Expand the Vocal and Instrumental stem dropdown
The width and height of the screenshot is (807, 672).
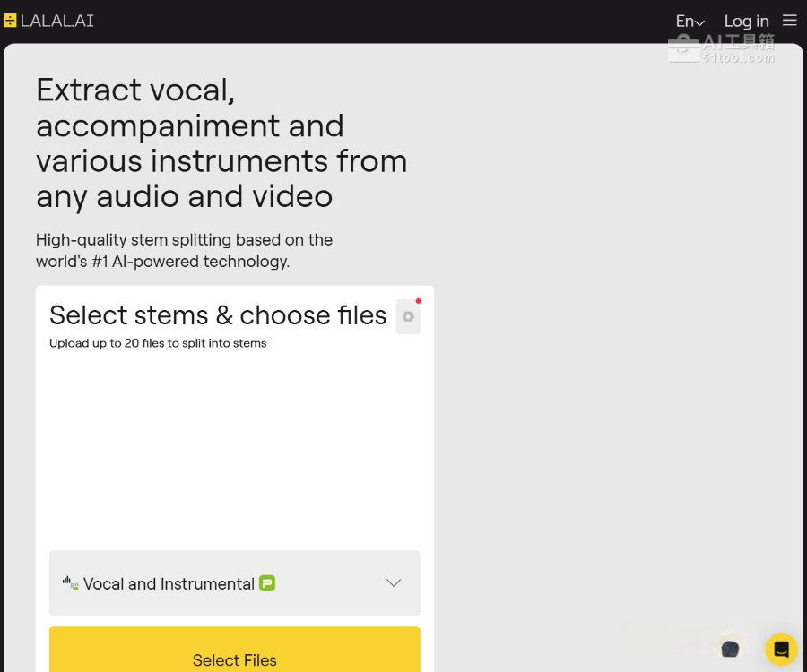[x=234, y=583]
